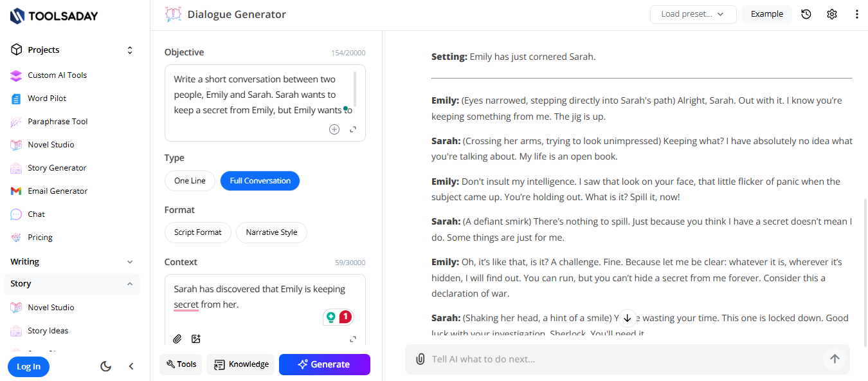Image resolution: width=868 pixels, height=381 pixels.
Task: Click the Generate button
Action: pyautogui.click(x=325, y=364)
